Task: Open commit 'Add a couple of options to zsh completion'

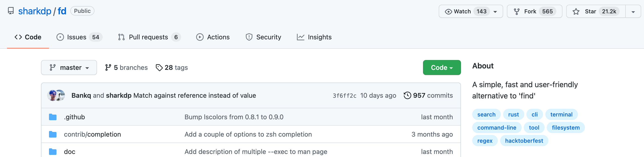Action: coord(248,134)
